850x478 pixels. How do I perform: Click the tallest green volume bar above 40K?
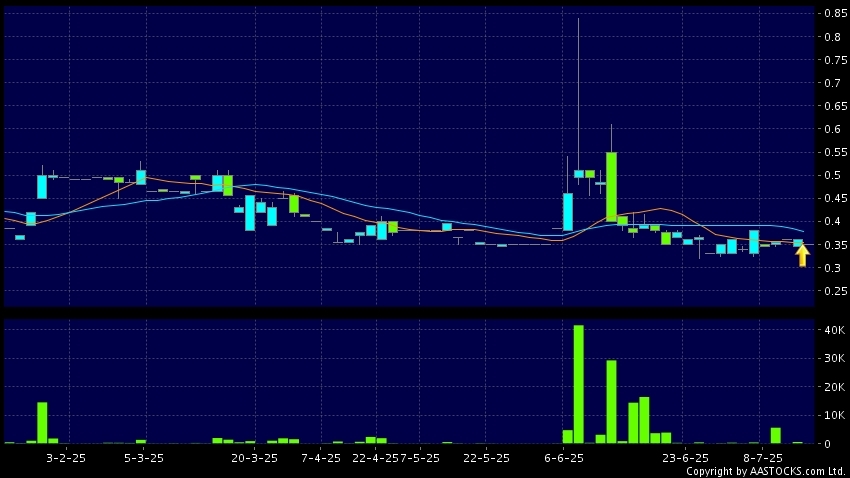pyautogui.click(x=578, y=384)
